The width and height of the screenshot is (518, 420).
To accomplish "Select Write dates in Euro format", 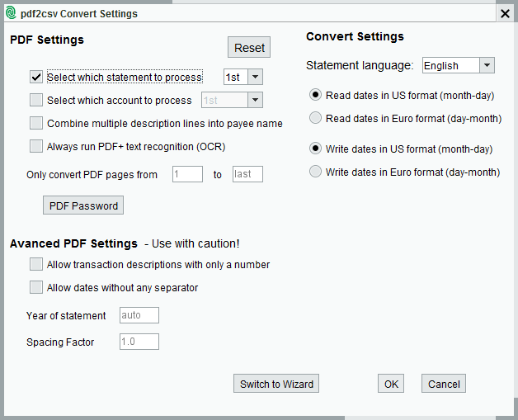I will pos(315,172).
